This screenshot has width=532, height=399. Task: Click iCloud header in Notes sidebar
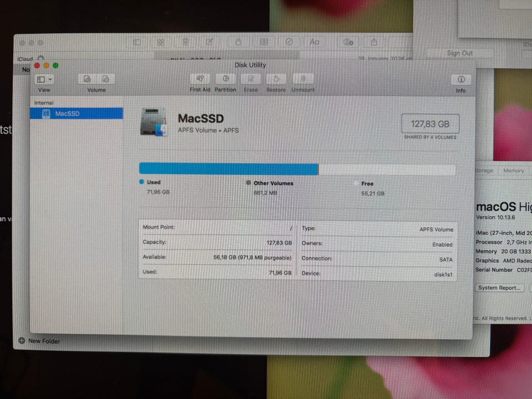[25, 59]
